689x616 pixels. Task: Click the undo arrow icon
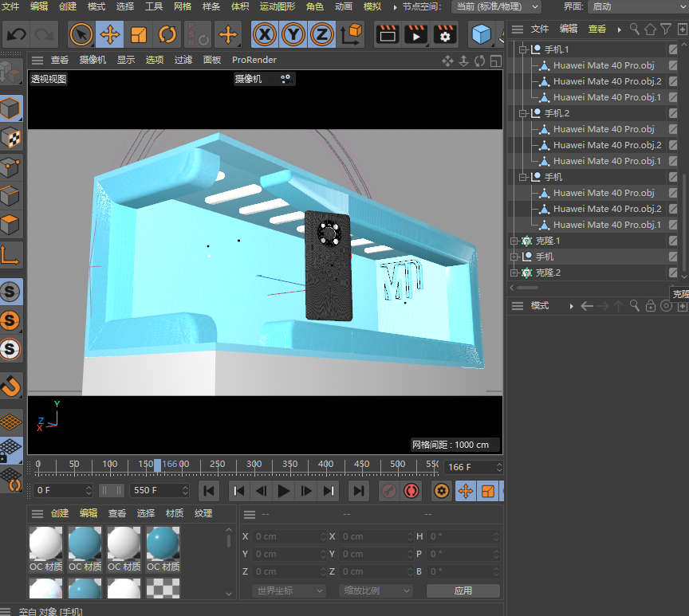[16, 35]
